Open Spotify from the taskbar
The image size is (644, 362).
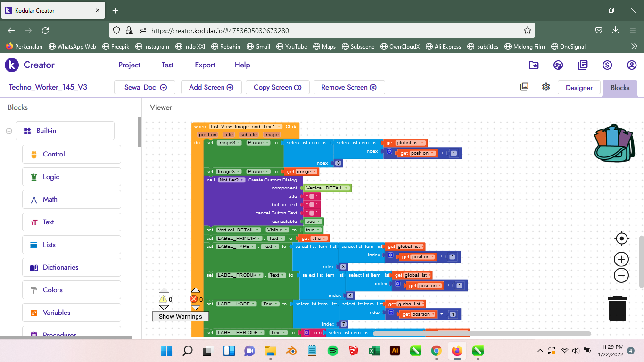pos(332,351)
